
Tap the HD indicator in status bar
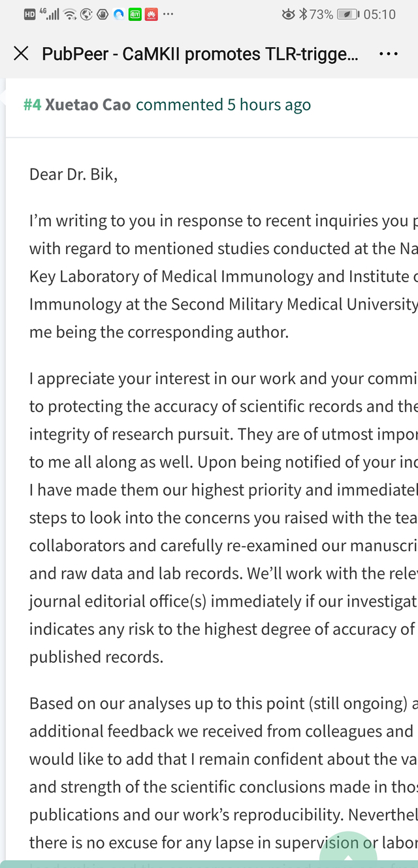point(29,14)
